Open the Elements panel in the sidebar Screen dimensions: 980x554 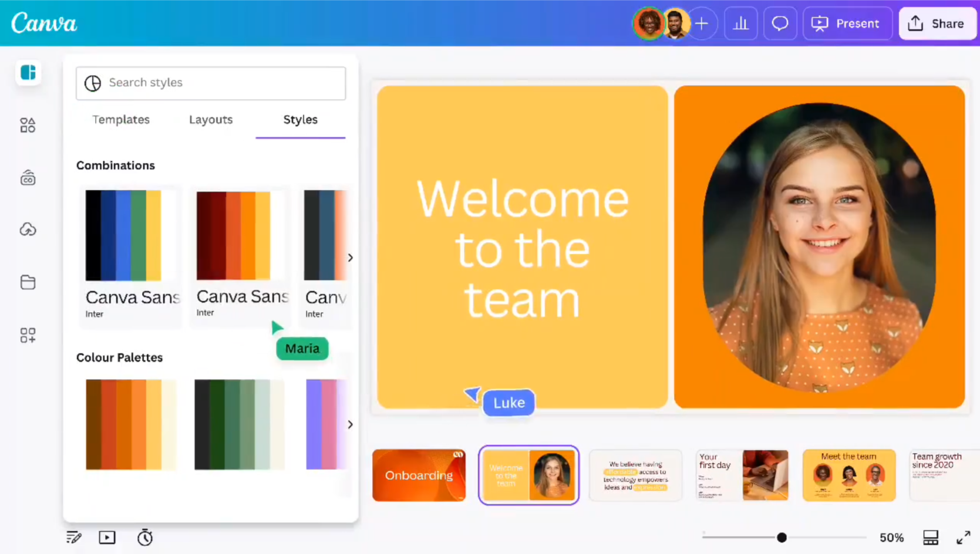pyautogui.click(x=28, y=125)
